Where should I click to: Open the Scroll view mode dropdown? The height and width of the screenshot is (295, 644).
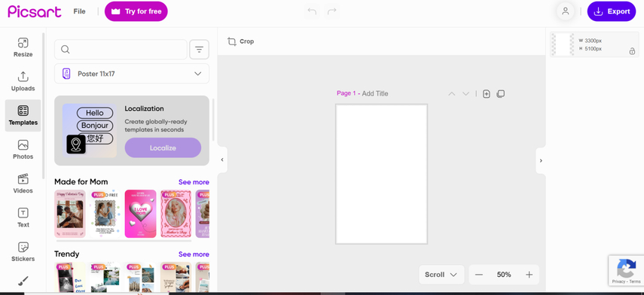pos(441,275)
